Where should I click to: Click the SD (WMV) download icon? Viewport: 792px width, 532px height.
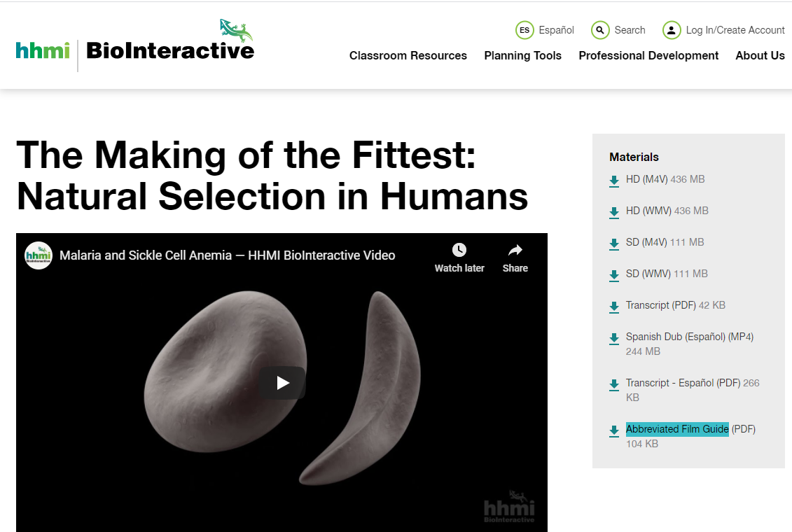point(614,275)
